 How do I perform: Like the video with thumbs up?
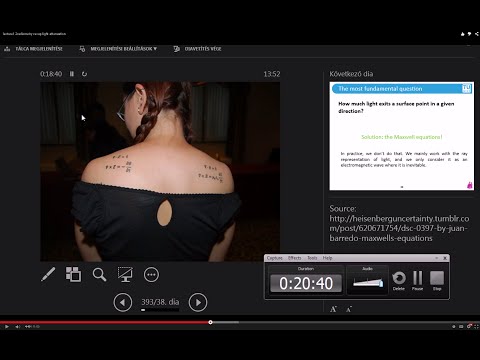coord(463,34)
